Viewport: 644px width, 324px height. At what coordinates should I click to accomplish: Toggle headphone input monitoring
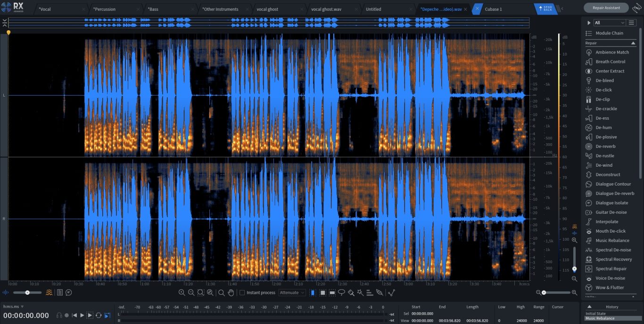pos(59,315)
